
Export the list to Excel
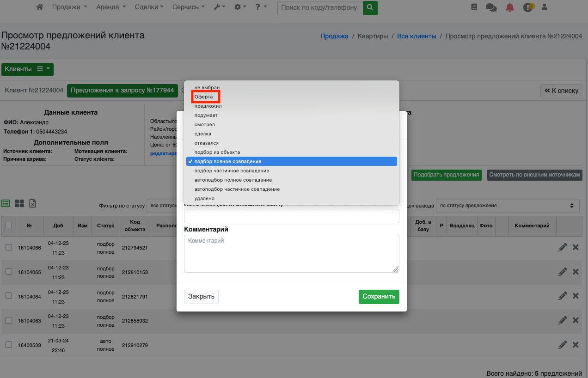point(33,203)
